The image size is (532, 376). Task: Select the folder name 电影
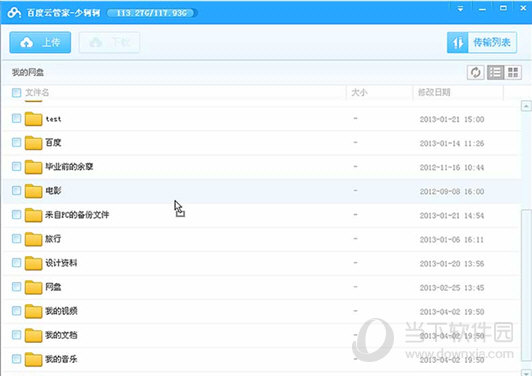pos(53,191)
